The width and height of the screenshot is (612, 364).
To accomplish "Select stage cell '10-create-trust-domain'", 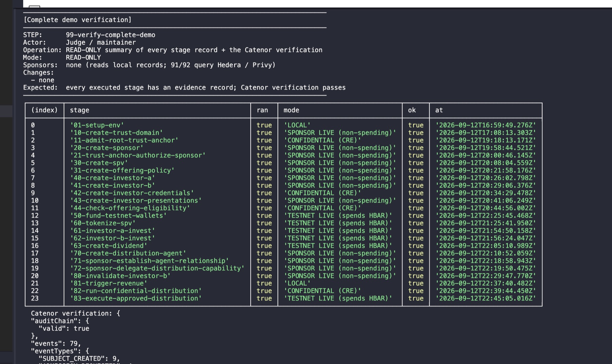I will (x=116, y=133).
